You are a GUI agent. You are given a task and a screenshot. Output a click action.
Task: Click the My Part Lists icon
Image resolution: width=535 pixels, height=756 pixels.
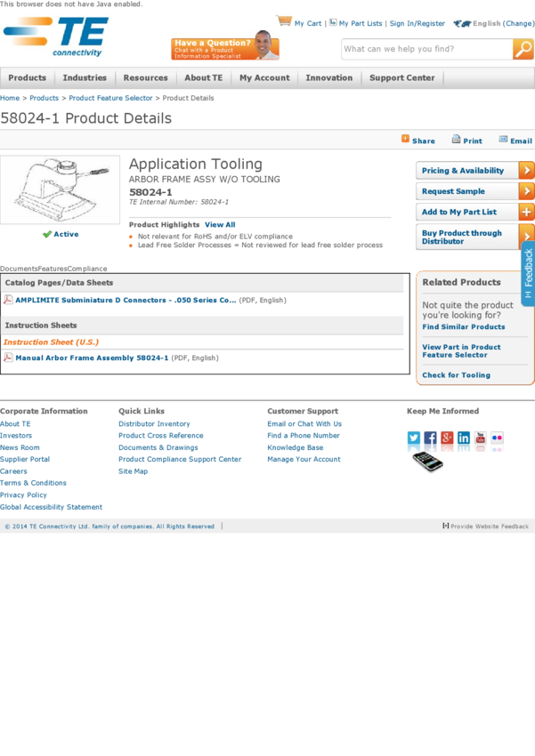click(x=333, y=22)
